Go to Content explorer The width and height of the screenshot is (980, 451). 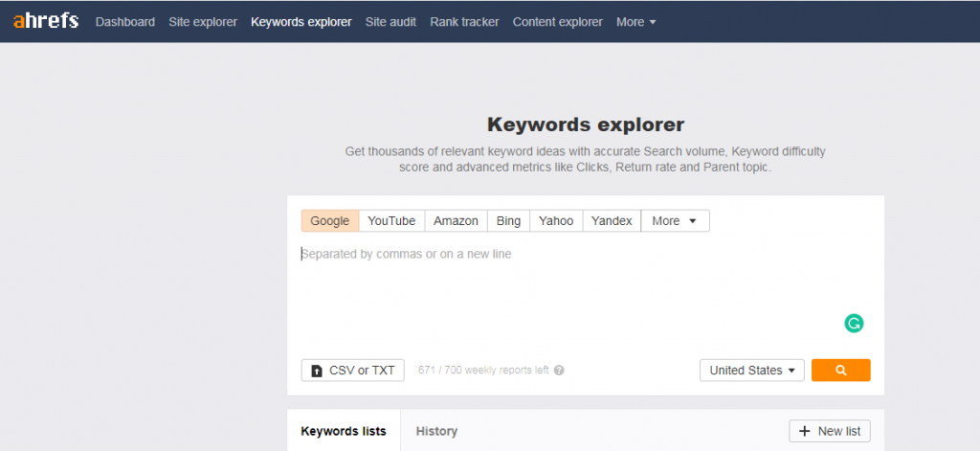(558, 22)
